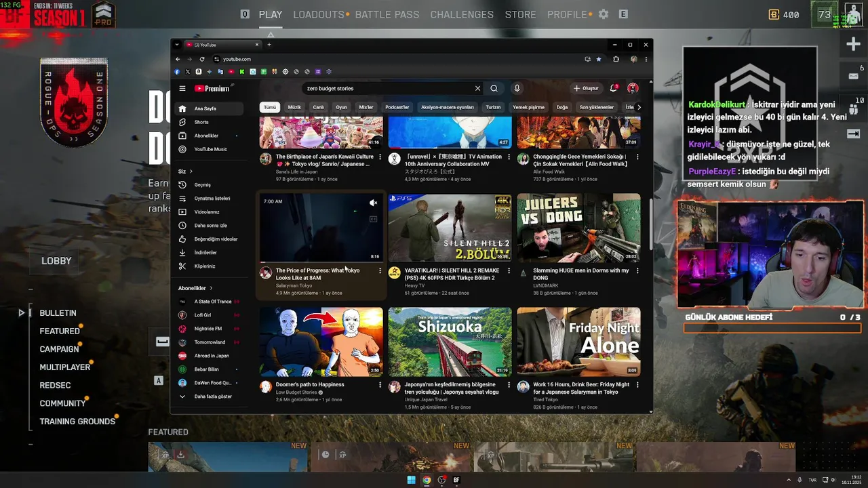Reload the YouTube page in browser
This screenshot has height=488, width=868.
pos(202,59)
